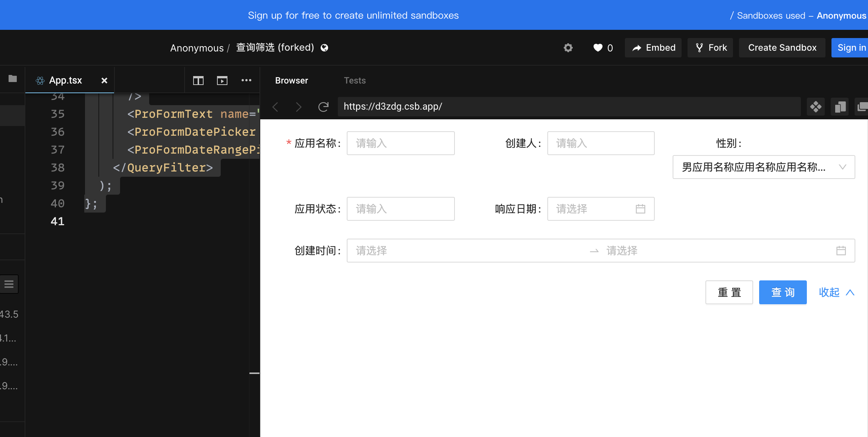868x437 pixels.
Task: Open the open-in-new-window icon right of URL bar
Action: (862, 107)
